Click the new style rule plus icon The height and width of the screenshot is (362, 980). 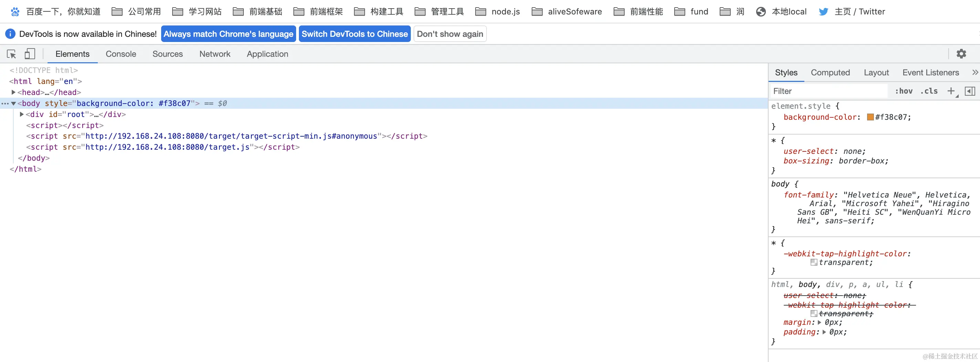point(951,91)
